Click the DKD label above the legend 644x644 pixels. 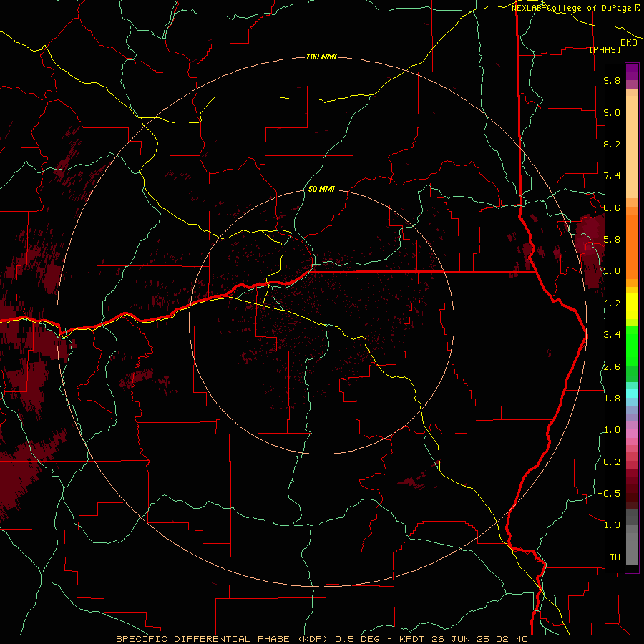tap(629, 43)
